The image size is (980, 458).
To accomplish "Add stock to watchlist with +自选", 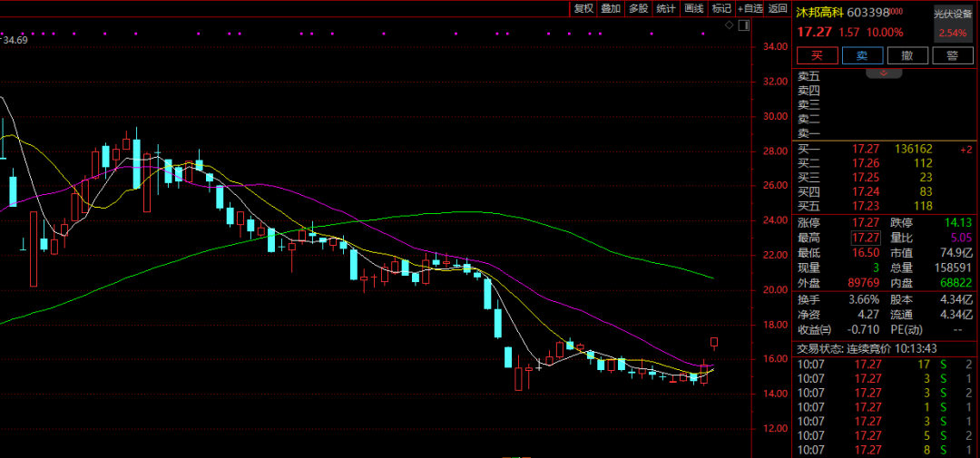I will tap(750, 8).
